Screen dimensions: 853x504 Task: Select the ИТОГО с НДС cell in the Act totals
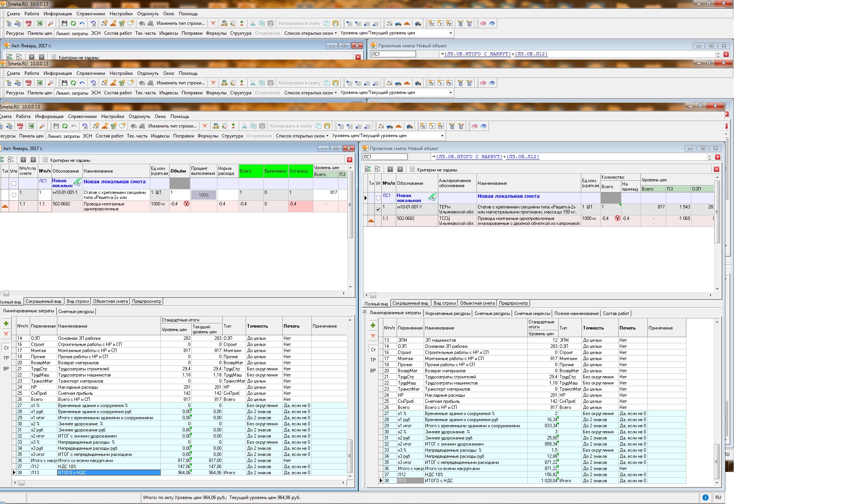tap(109, 473)
